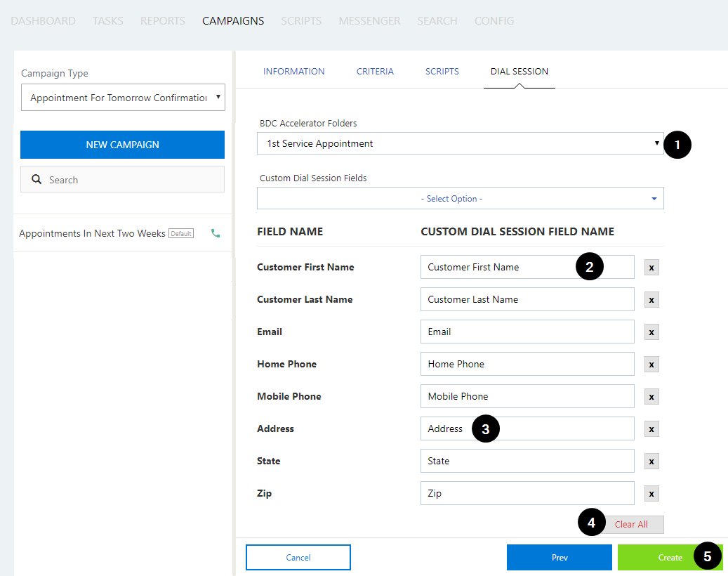This screenshot has height=576, width=728.
Task: Edit the Home Phone custom field input
Action: click(x=527, y=364)
